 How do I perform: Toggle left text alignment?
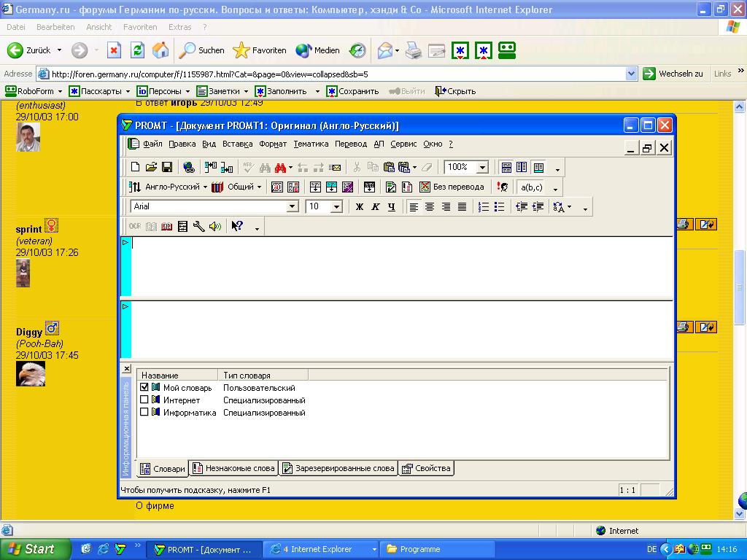click(x=414, y=206)
